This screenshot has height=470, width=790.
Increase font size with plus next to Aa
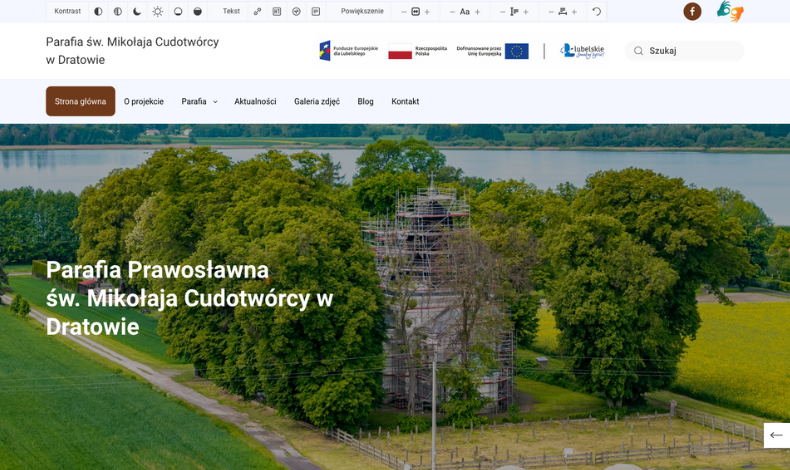click(x=478, y=12)
